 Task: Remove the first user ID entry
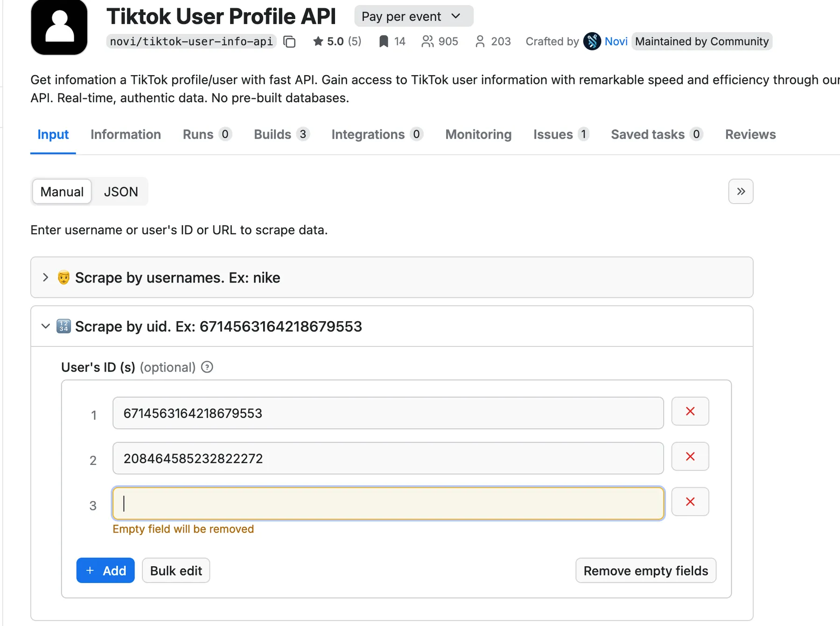coord(690,411)
